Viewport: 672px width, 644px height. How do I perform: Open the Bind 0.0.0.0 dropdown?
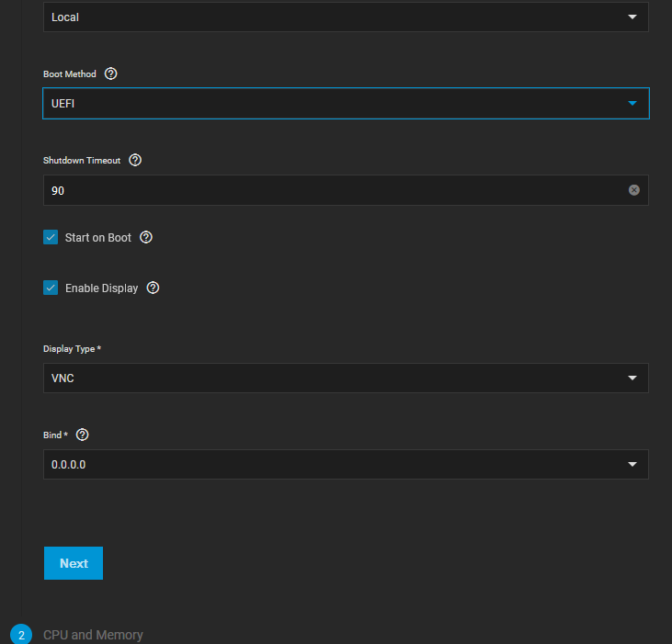pos(346,464)
